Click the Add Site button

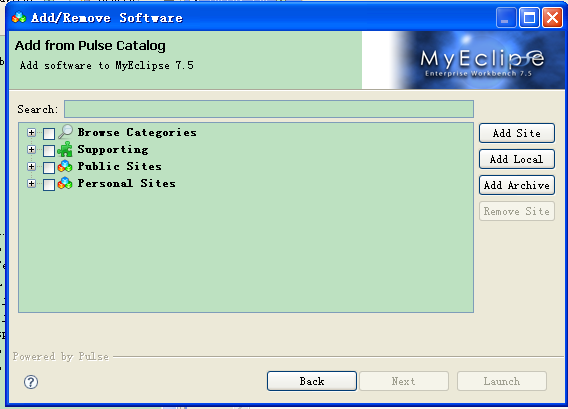[x=517, y=133]
